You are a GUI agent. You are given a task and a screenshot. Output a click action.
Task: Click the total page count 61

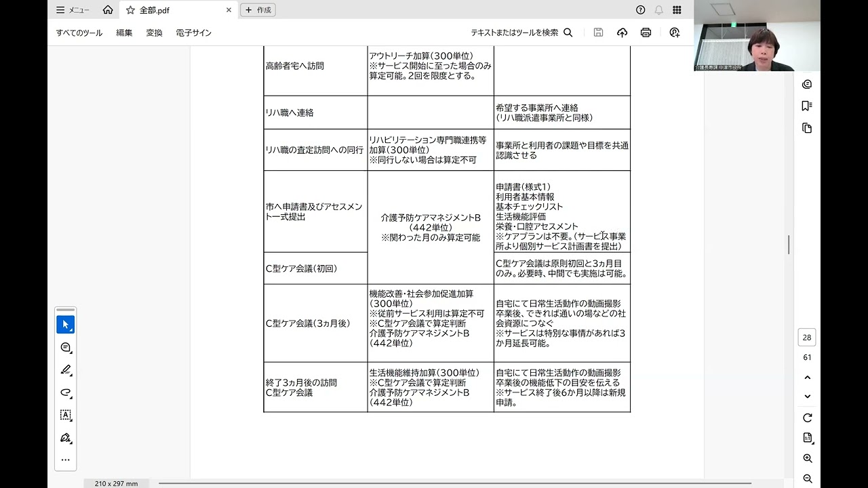pyautogui.click(x=807, y=357)
